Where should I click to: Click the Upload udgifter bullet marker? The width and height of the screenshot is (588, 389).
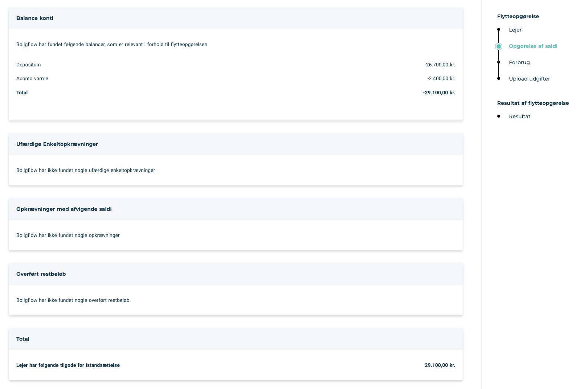(499, 78)
